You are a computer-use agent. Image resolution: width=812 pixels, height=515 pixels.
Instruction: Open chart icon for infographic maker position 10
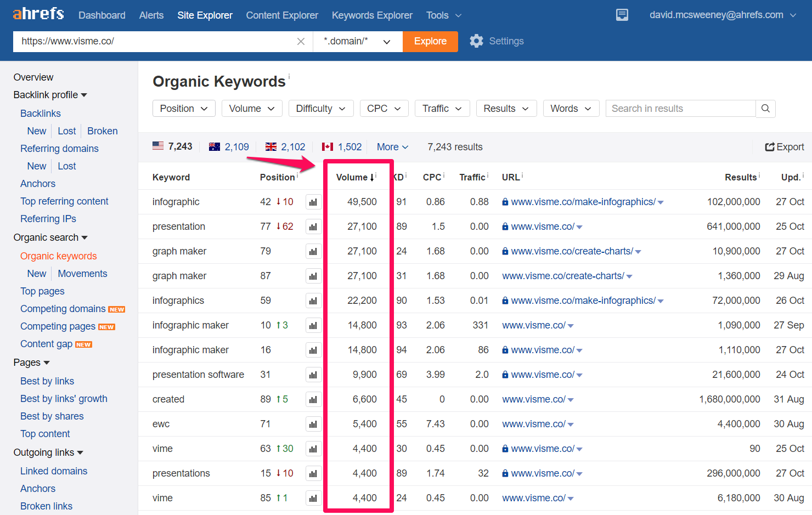tap(313, 325)
